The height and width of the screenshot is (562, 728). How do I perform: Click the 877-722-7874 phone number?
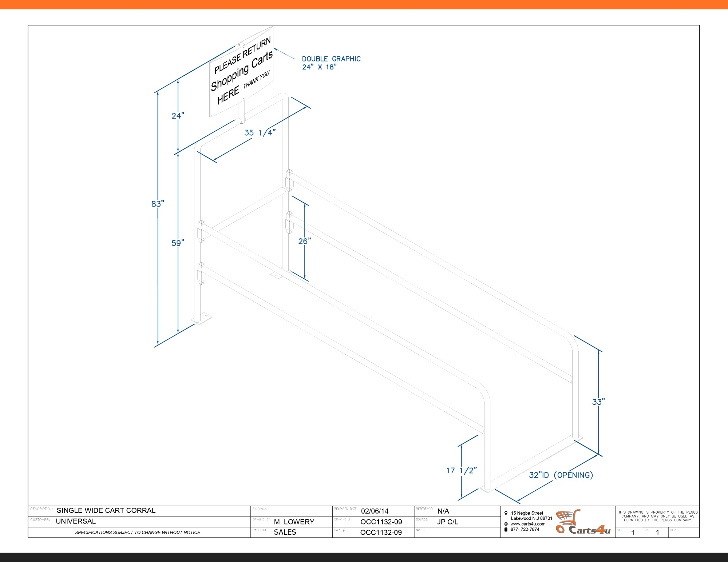(525, 530)
